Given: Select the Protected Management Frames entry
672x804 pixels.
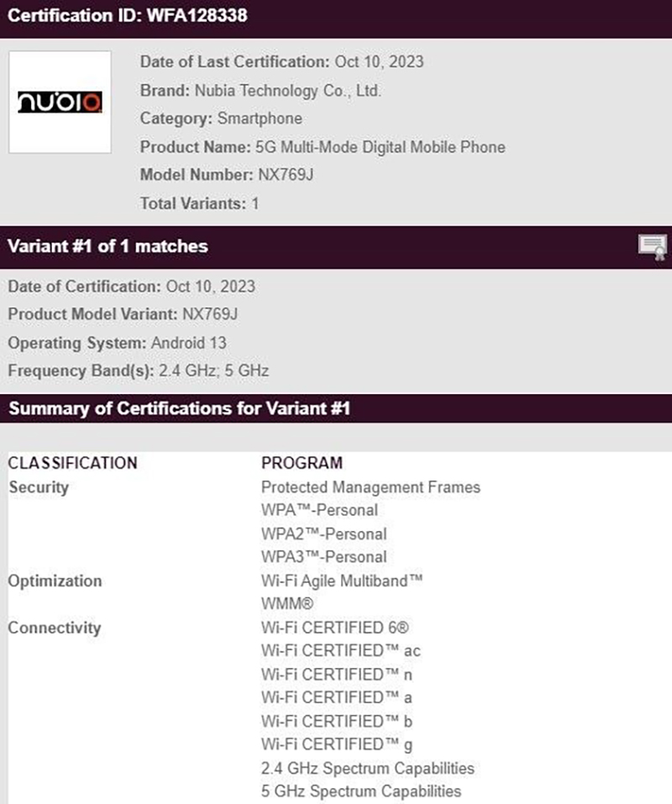Looking at the screenshot, I should (370, 487).
